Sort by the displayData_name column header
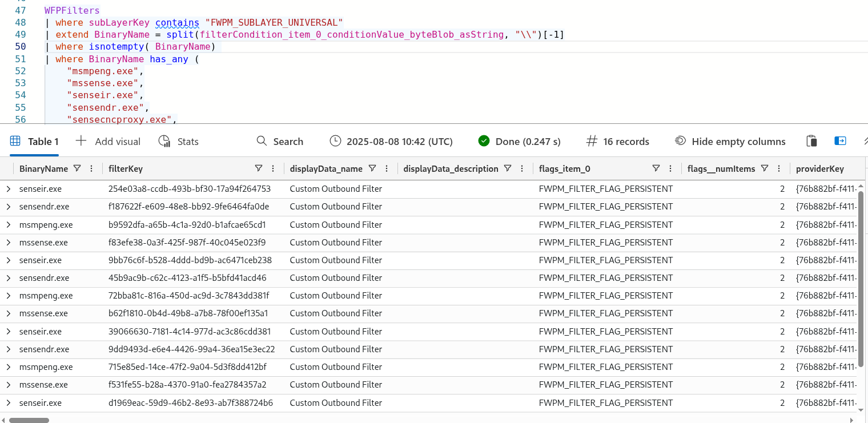 click(x=326, y=168)
